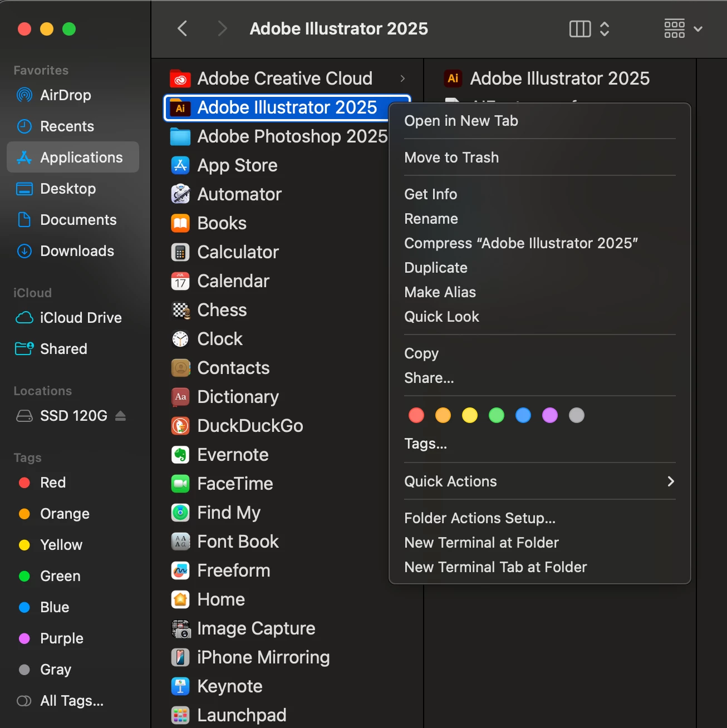The width and height of the screenshot is (727, 728).
Task: Show All Tags… in the sidebar
Action: coord(73,701)
